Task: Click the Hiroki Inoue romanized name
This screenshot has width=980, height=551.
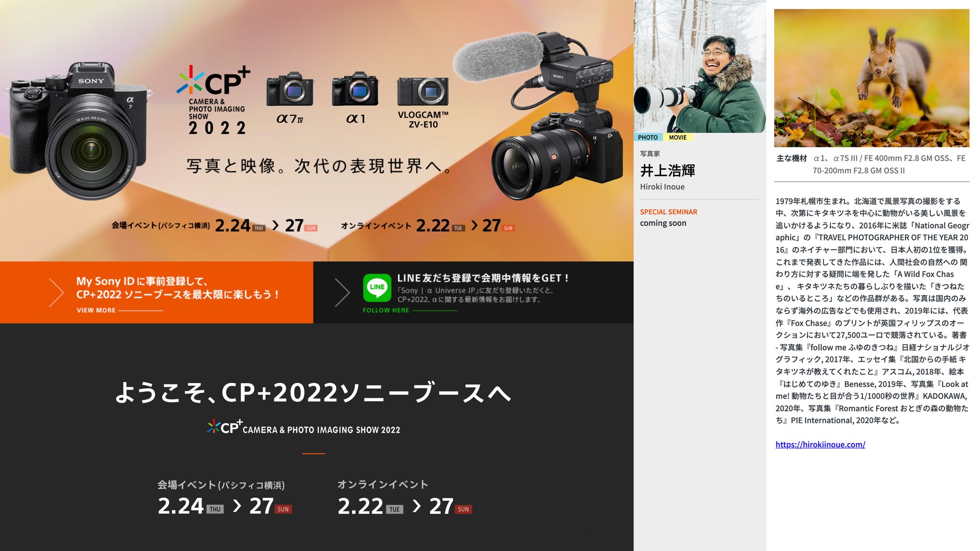Action: [662, 187]
